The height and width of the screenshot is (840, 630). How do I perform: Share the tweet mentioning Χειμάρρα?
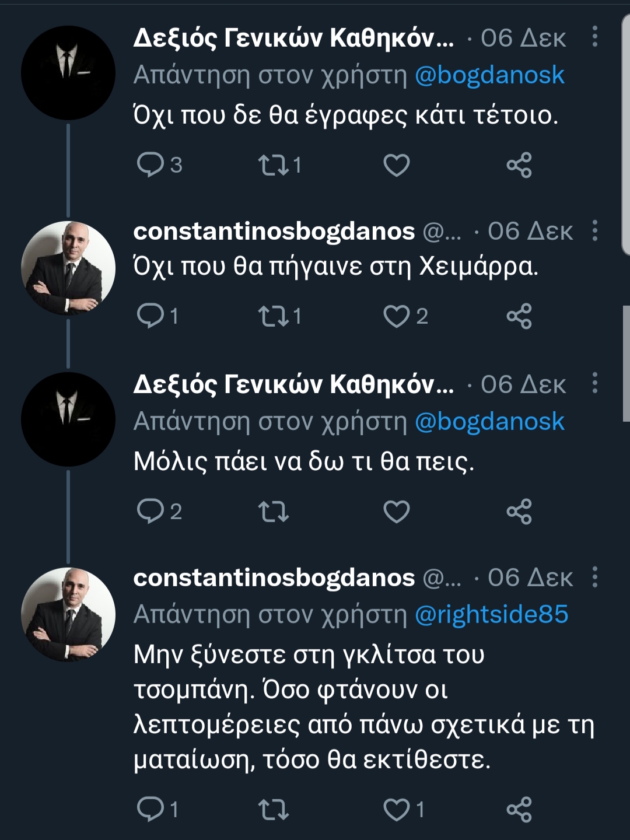[x=519, y=316]
